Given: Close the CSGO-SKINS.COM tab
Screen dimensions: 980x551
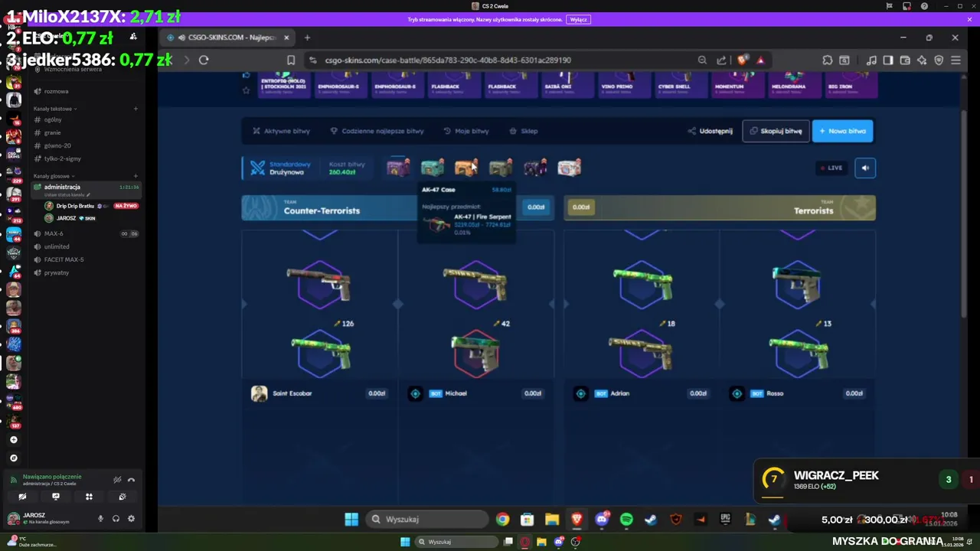Looking at the screenshot, I should [286, 37].
